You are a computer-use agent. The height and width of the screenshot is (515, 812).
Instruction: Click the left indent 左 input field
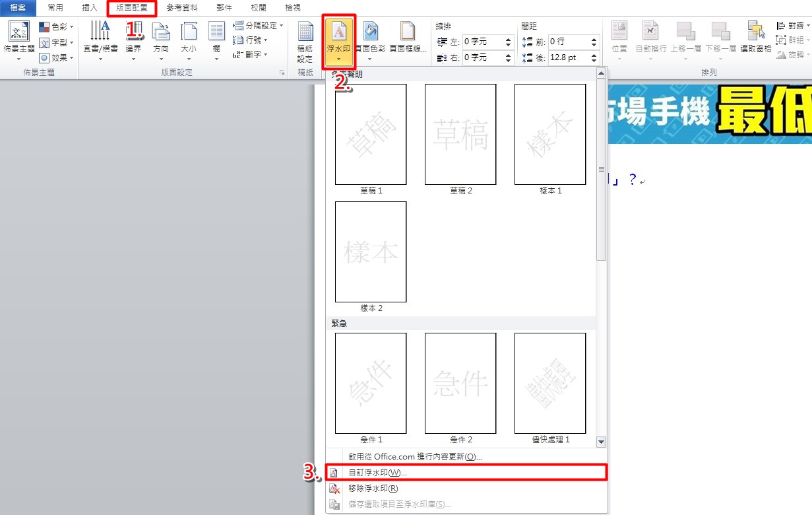coord(488,42)
